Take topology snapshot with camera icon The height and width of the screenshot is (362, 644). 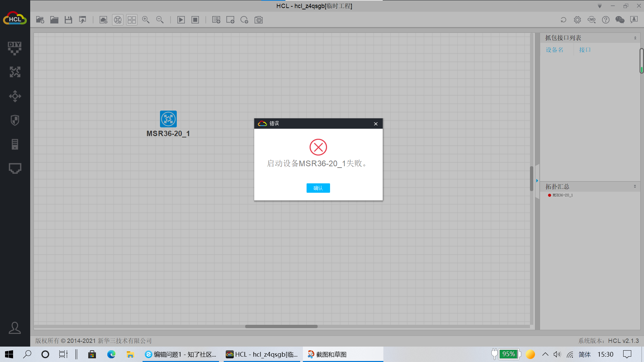[259, 20]
